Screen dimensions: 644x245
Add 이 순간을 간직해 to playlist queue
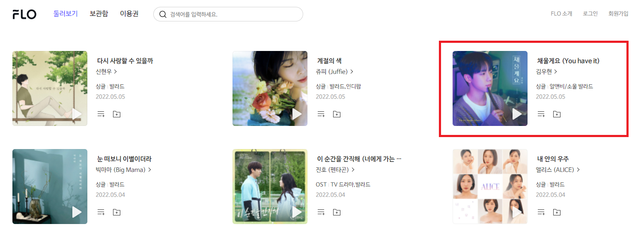point(321,212)
